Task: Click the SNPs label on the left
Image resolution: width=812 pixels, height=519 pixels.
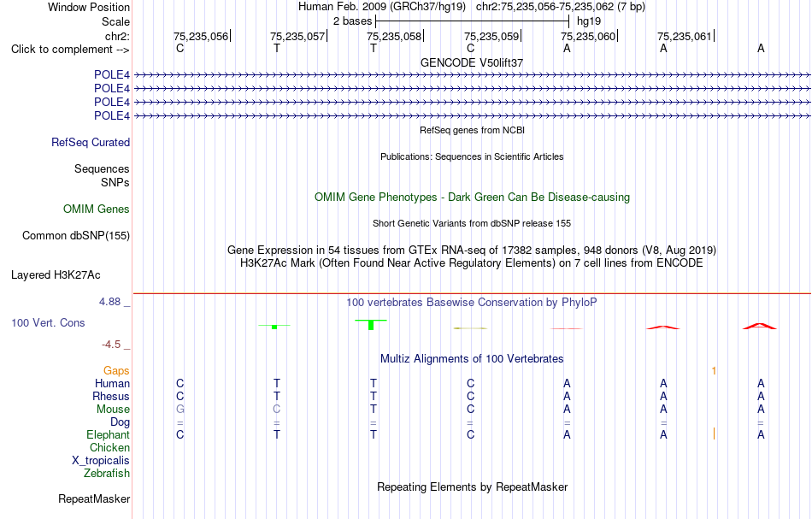Action: [x=115, y=182]
